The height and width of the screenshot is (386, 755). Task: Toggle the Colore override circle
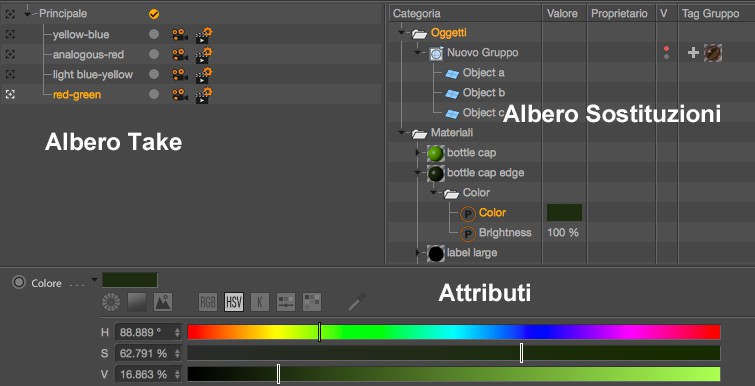[19, 283]
